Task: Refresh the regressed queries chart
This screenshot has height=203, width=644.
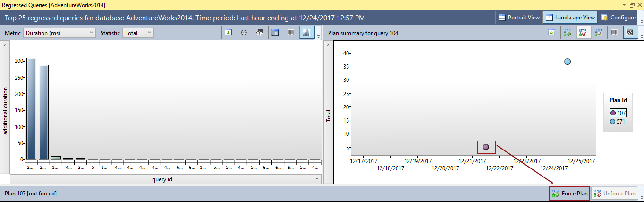Action: click(229, 33)
